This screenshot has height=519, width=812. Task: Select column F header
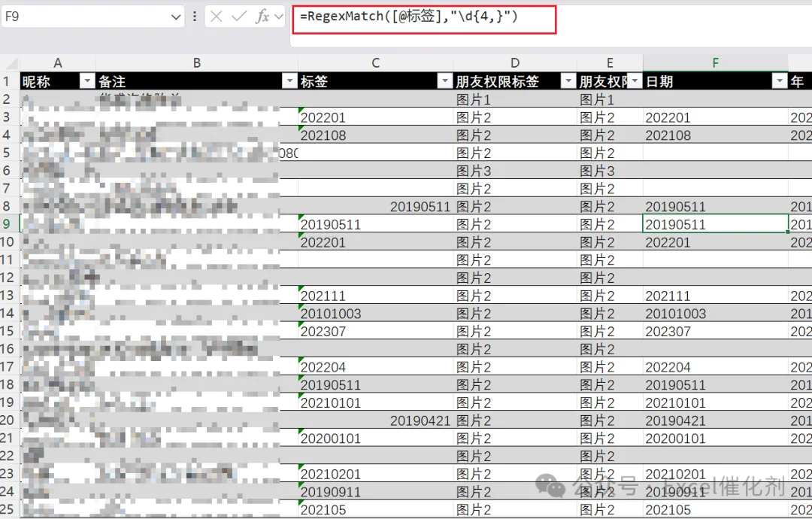(x=715, y=63)
